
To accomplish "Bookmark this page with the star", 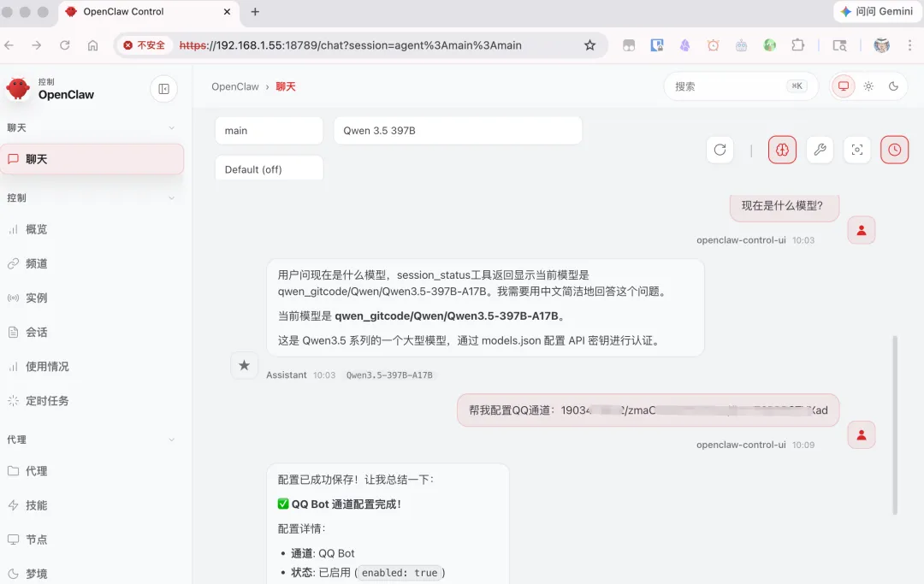I will [589, 45].
